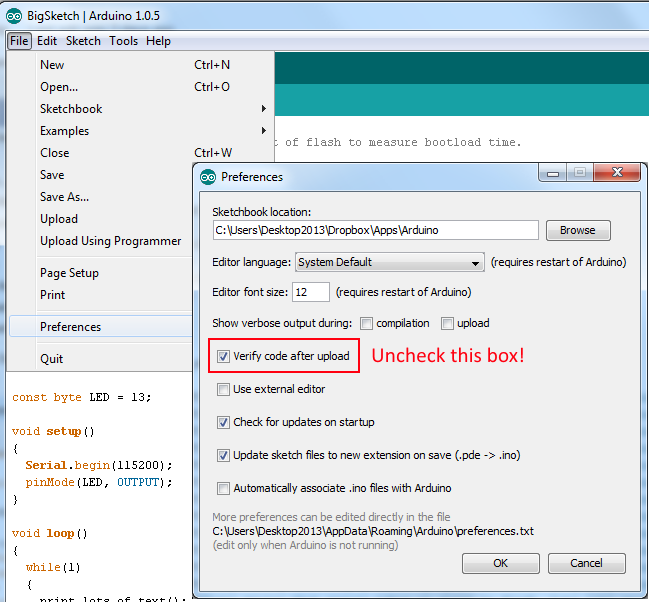Click the 'void loop()' line in editor
649x602 pixels.
coord(50,533)
